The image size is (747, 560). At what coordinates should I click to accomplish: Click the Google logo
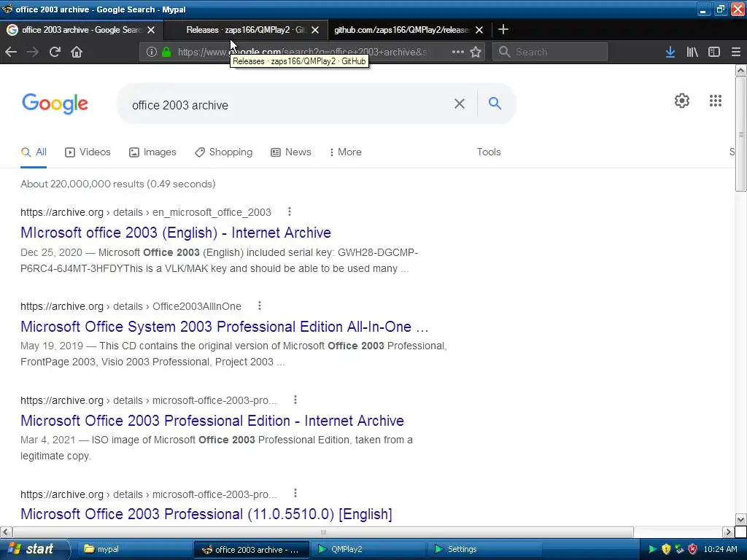tap(55, 104)
